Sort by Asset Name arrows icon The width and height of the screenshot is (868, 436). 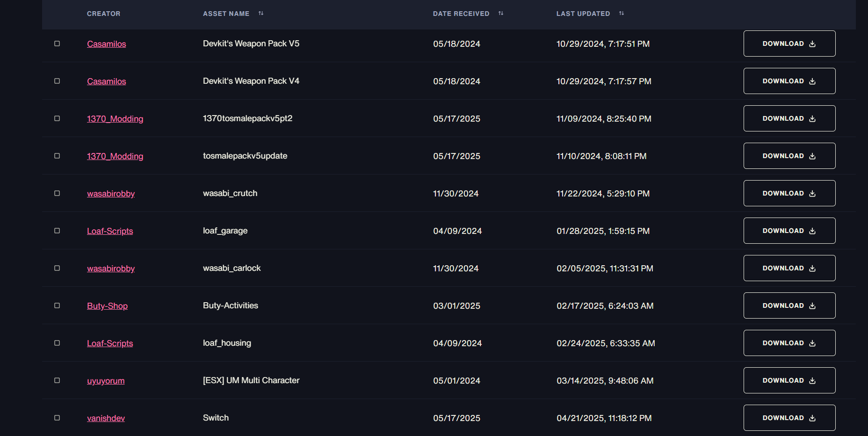261,14
